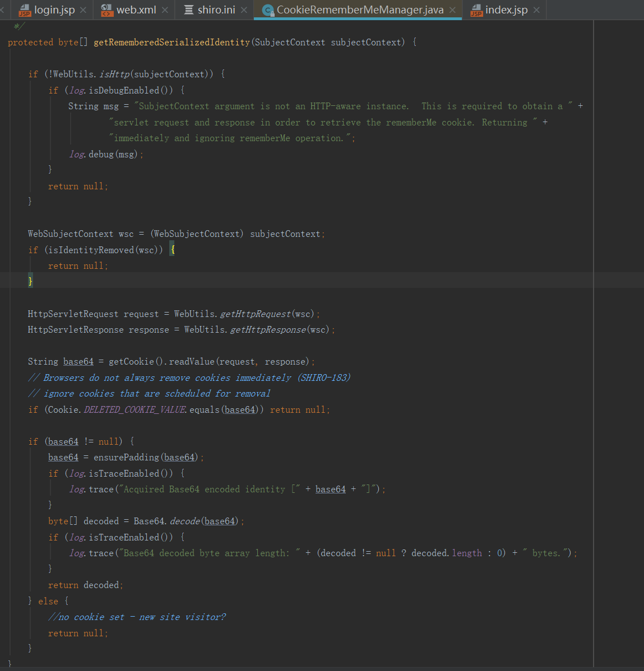Image resolution: width=644 pixels, height=671 pixels.
Task: Open the web.xml tab
Action: [x=136, y=10]
